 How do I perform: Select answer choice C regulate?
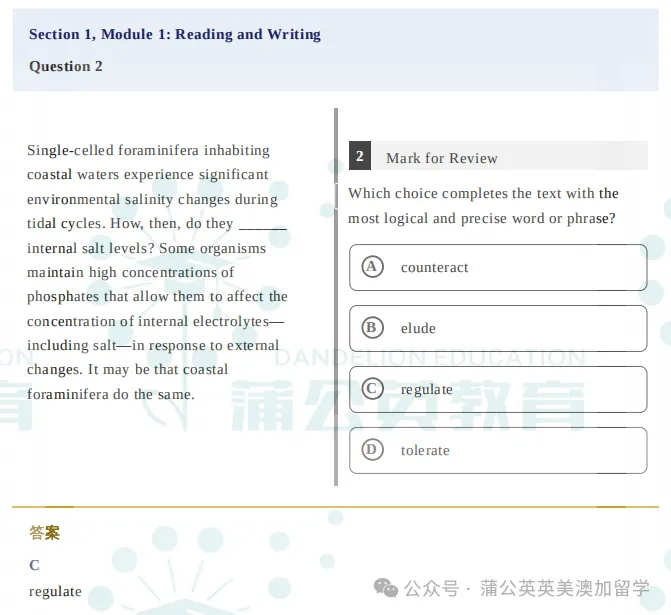[x=498, y=389]
